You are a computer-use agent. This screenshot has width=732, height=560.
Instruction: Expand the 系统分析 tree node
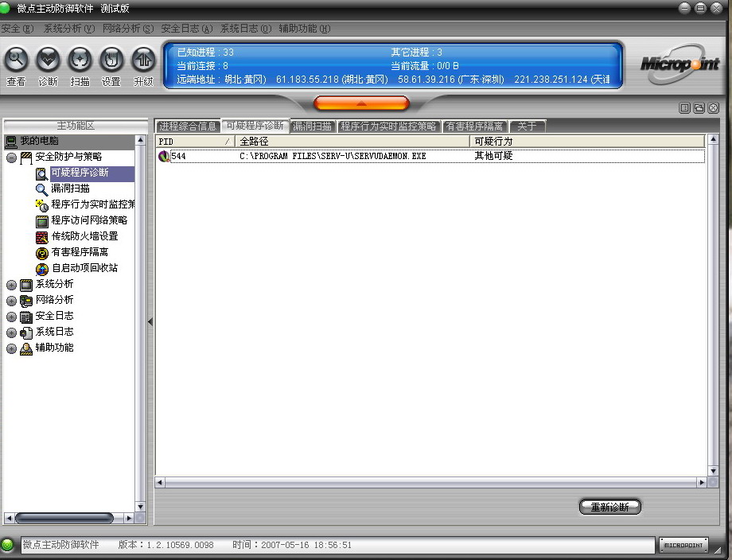point(12,285)
